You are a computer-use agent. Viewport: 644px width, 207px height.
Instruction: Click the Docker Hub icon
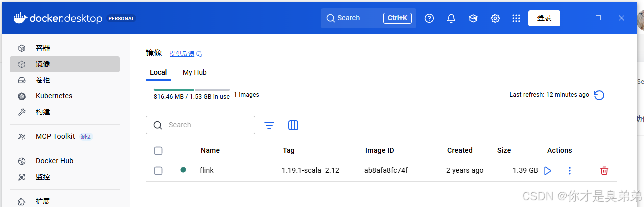22,161
